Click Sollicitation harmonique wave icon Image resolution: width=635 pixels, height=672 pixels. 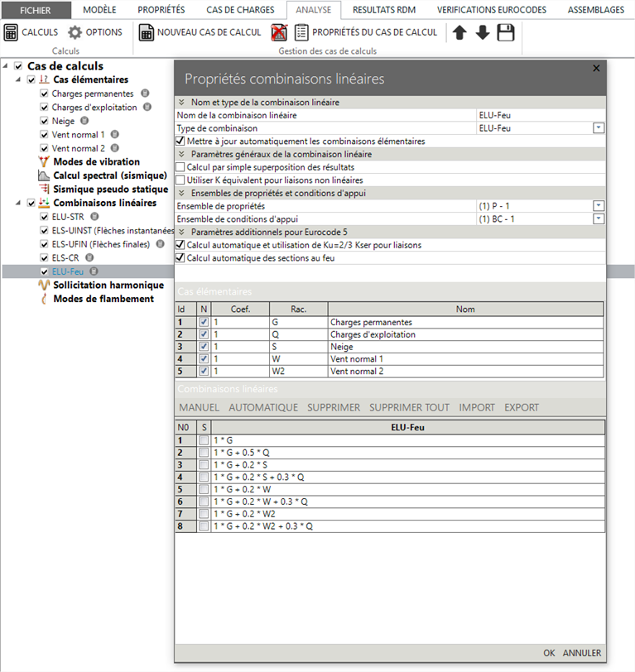(44, 285)
